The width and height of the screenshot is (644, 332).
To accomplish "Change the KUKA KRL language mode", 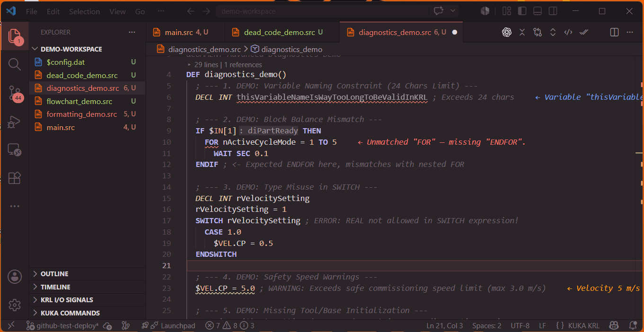I will [x=584, y=326].
